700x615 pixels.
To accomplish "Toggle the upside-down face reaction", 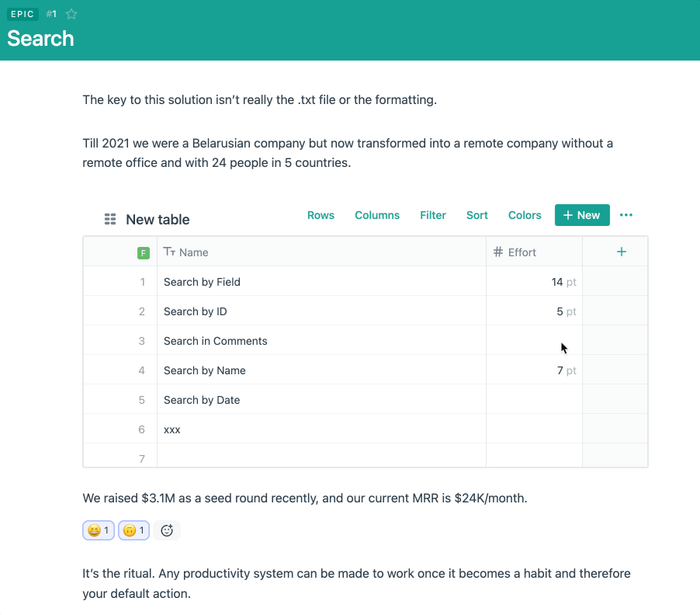I will tap(134, 530).
